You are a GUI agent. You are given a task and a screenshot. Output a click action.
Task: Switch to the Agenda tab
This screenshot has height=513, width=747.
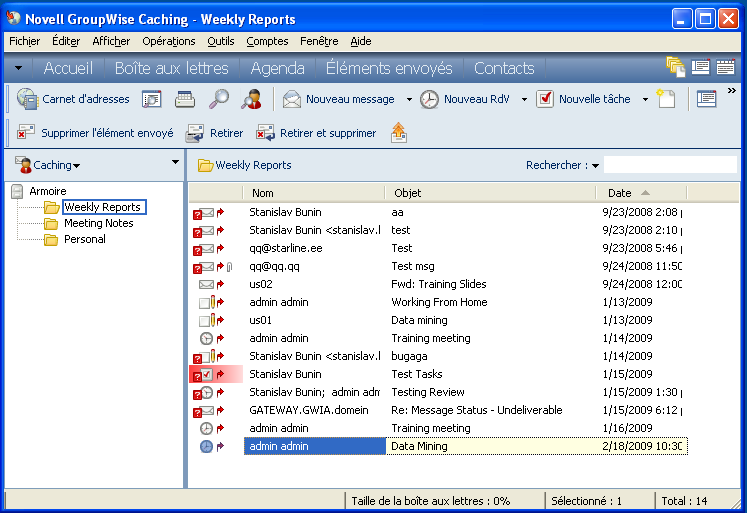coord(277,68)
